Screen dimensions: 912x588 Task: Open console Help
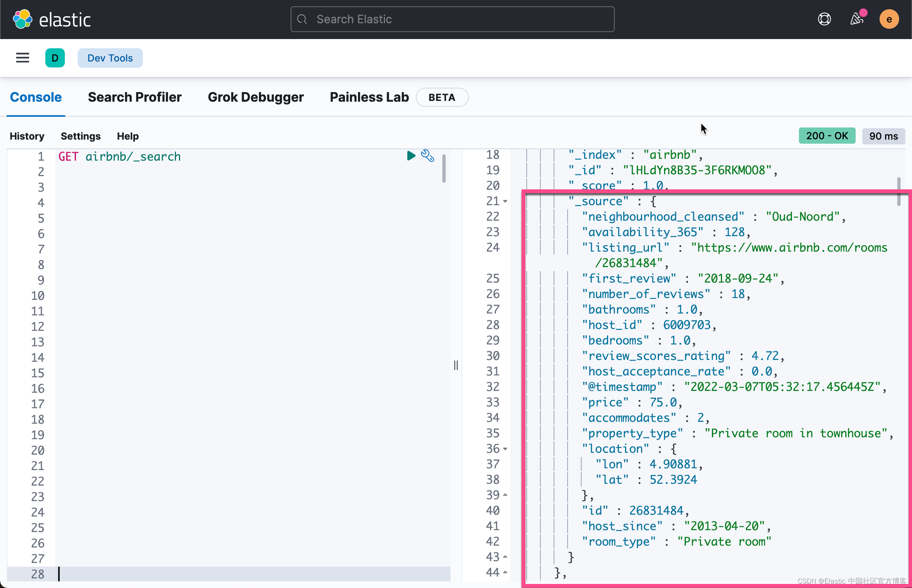click(x=128, y=136)
